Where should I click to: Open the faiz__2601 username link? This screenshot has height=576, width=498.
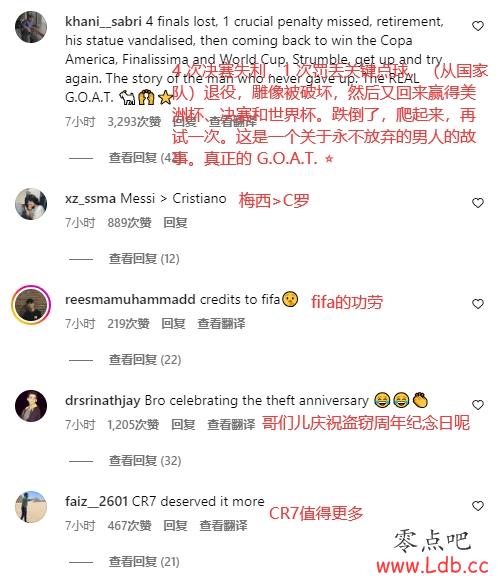click(x=97, y=501)
